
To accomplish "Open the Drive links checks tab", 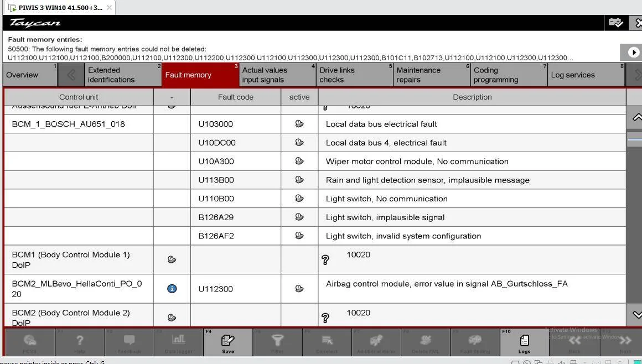I will 355,75.
